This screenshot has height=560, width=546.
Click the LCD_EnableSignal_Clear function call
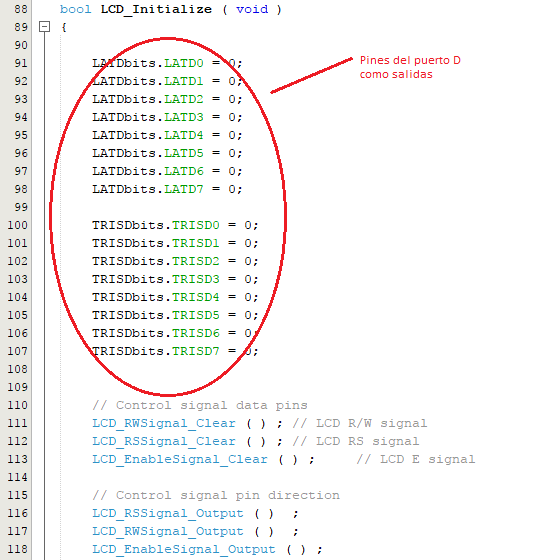point(180,460)
